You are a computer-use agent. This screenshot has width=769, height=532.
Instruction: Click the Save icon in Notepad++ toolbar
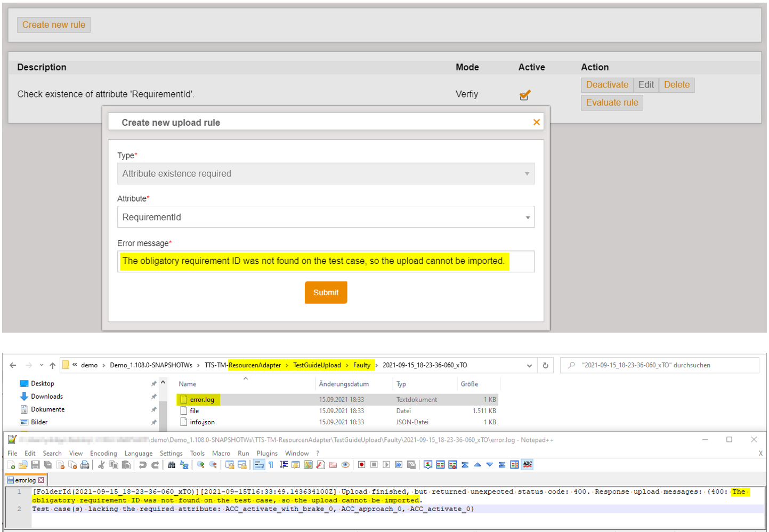pos(35,465)
